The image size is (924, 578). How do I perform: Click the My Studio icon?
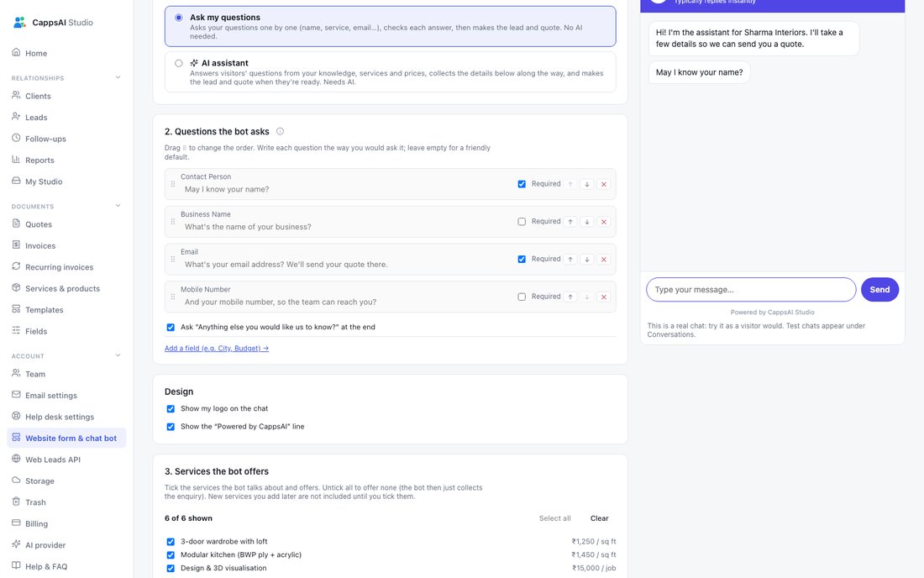[x=16, y=181]
